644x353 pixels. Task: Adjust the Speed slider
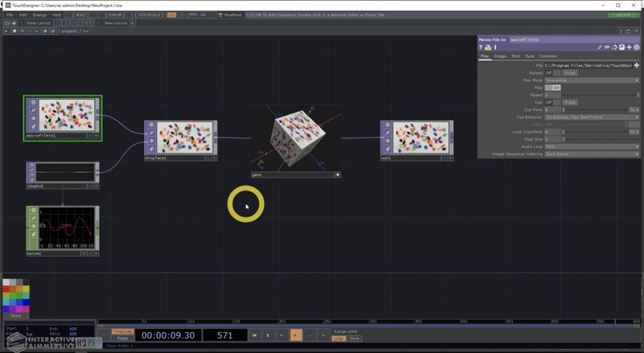tap(601, 95)
